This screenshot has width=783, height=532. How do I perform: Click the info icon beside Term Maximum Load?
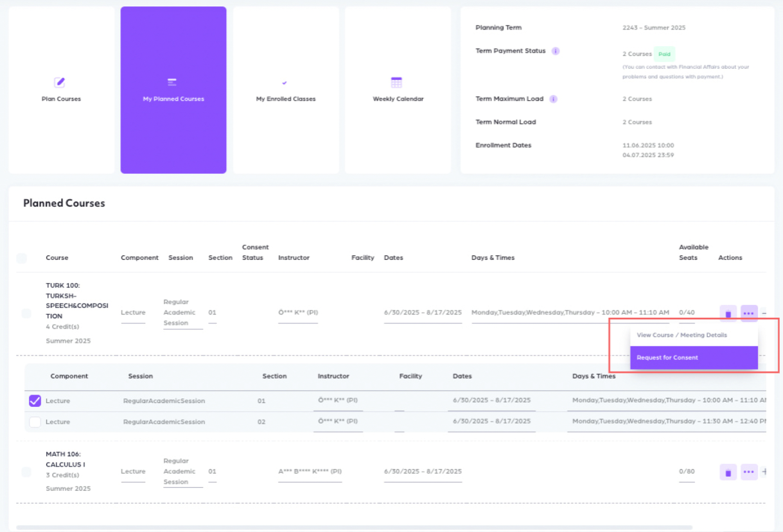pyautogui.click(x=553, y=99)
